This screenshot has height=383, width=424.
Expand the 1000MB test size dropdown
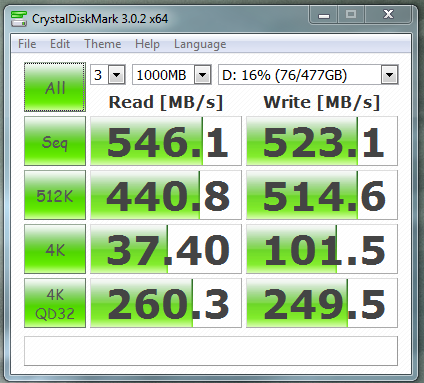point(203,75)
